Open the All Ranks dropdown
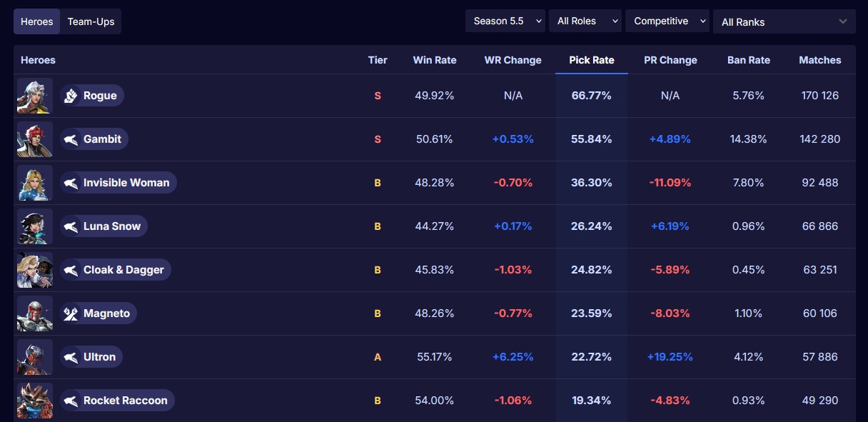868x422 pixels. coord(784,21)
